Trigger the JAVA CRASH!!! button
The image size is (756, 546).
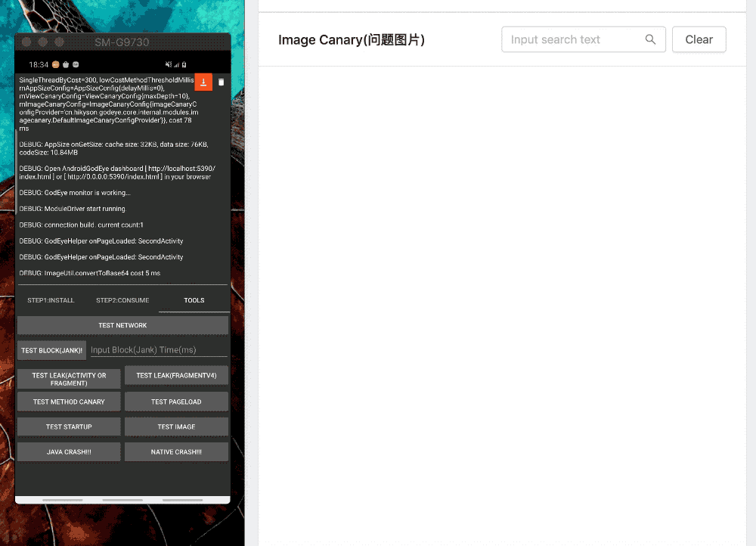click(x=69, y=451)
